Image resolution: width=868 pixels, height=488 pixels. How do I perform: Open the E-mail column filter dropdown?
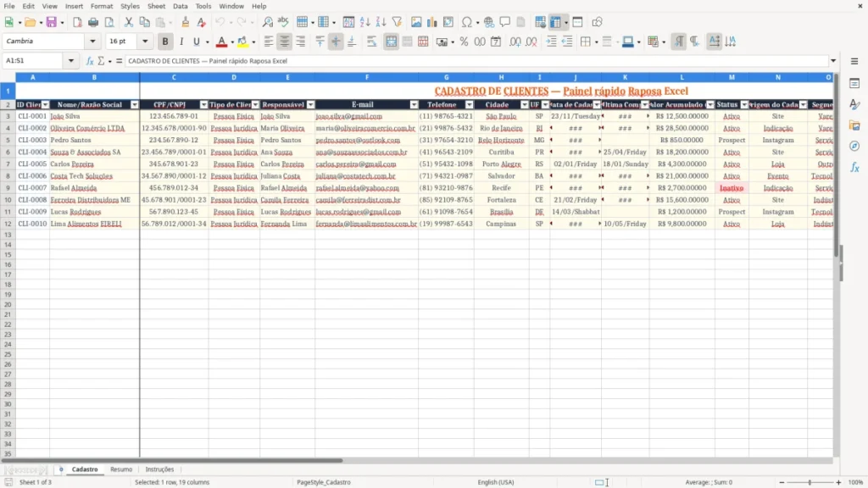point(414,104)
